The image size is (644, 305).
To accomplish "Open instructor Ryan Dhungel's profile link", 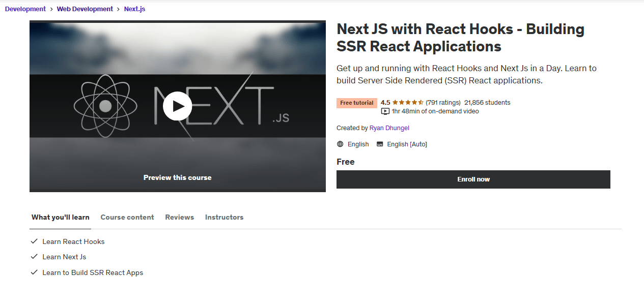I will [389, 128].
